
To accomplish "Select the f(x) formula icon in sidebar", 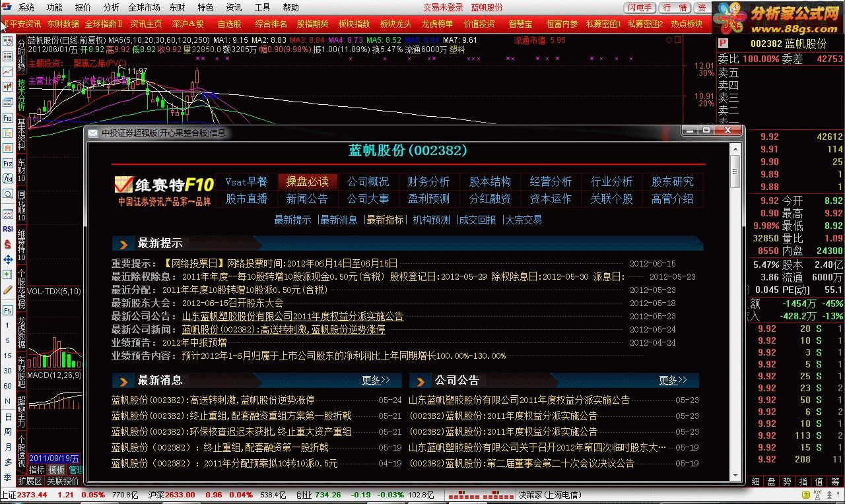I will coord(8,178).
